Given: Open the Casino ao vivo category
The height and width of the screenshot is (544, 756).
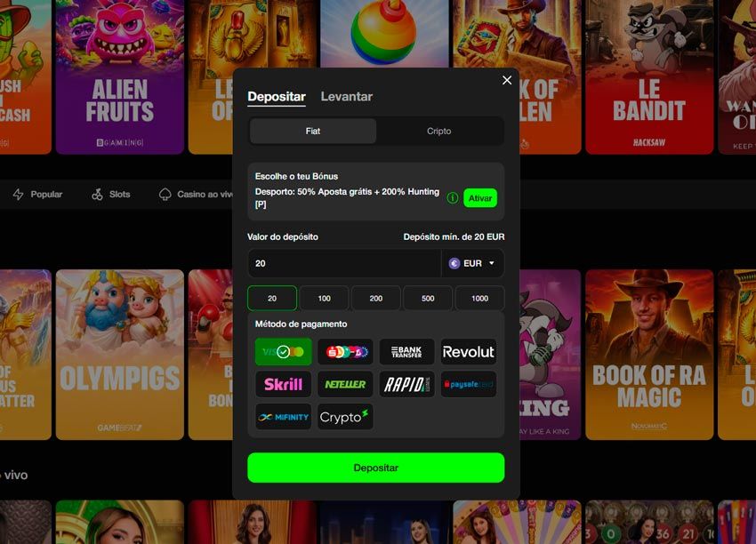Looking at the screenshot, I should (196, 194).
